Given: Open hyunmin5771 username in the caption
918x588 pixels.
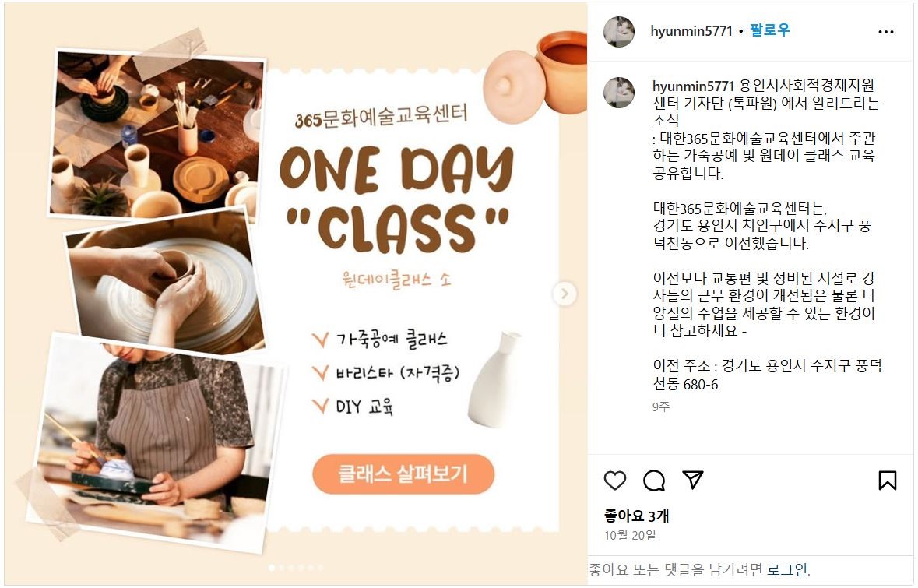Looking at the screenshot, I should [x=693, y=86].
